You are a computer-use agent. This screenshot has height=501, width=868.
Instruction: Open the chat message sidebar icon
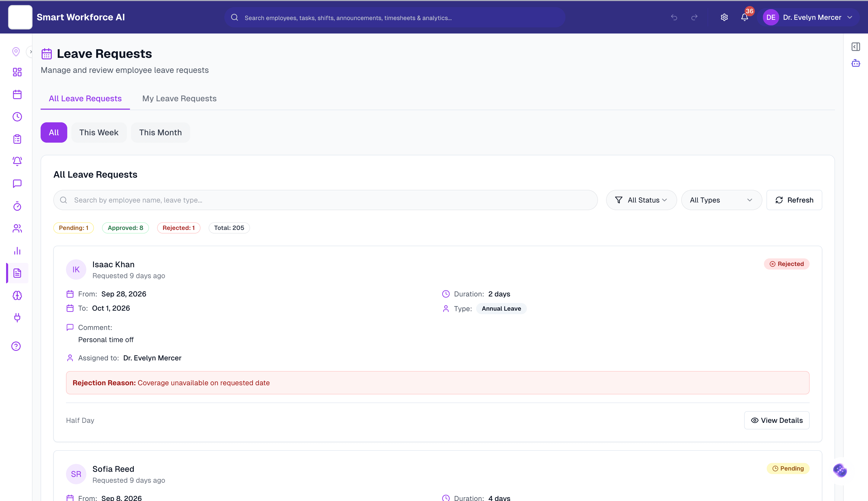click(x=17, y=183)
